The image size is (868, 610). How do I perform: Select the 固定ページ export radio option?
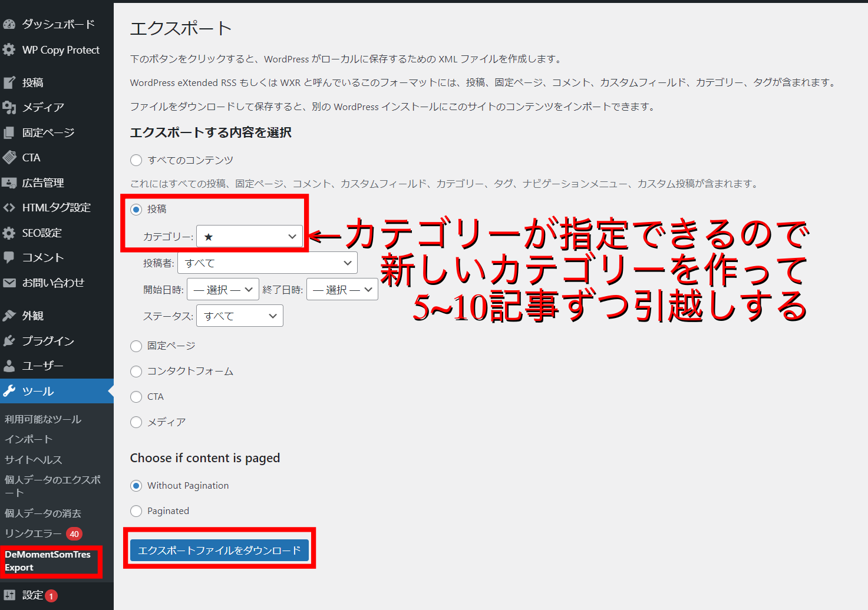(x=136, y=346)
